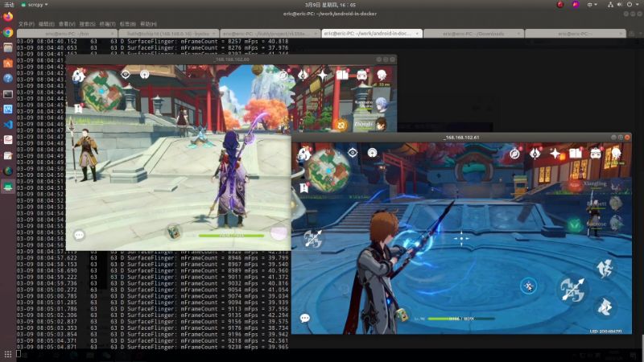This screenshot has width=644, height=362.
Task: Open character menu icon in right game window
Action: [616, 154]
